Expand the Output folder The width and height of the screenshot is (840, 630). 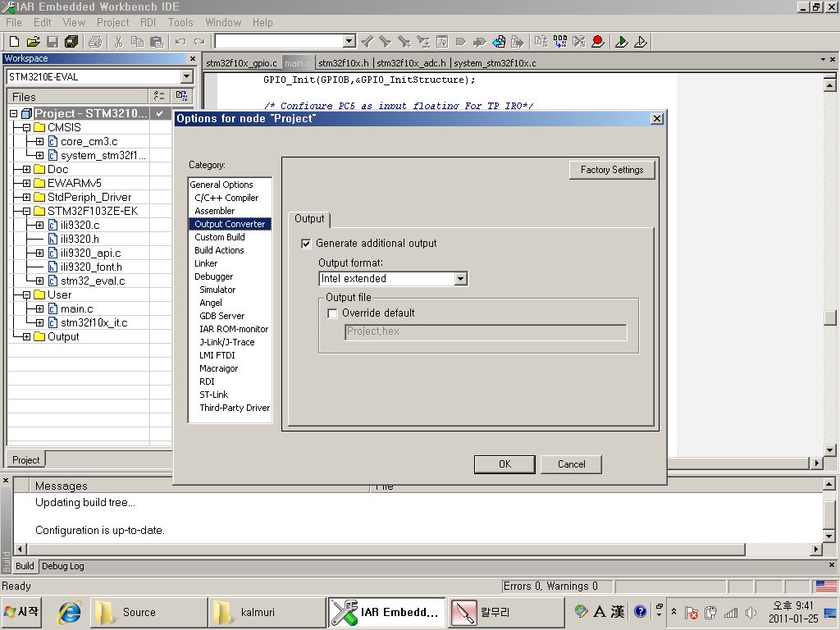click(26, 336)
